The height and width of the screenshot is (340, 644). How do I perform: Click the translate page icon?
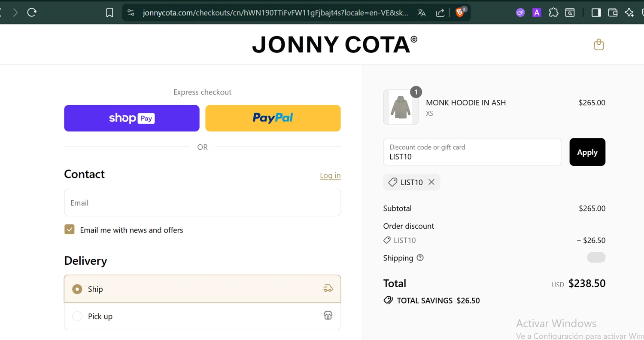(422, 13)
